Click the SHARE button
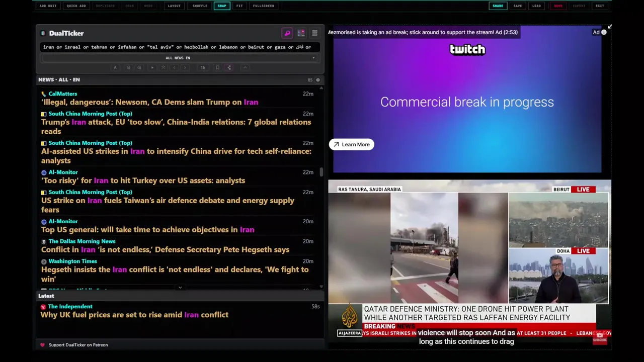This screenshot has height=362, width=644. (498, 6)
